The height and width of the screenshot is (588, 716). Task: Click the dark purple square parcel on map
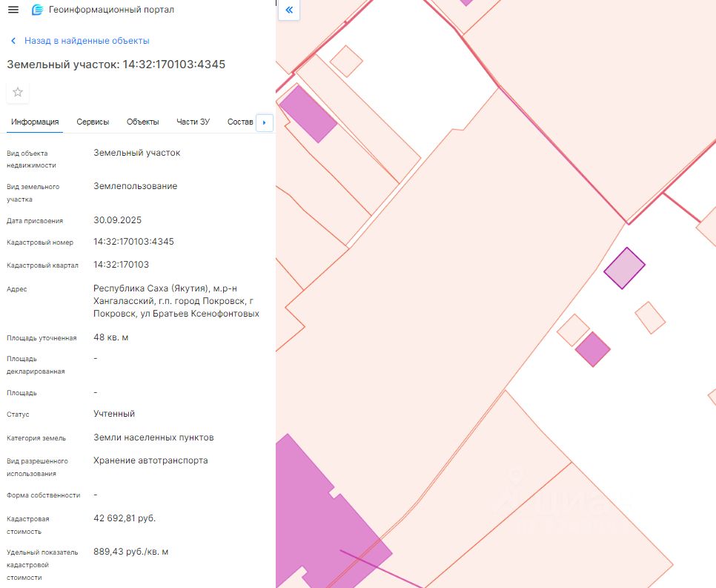592,349
